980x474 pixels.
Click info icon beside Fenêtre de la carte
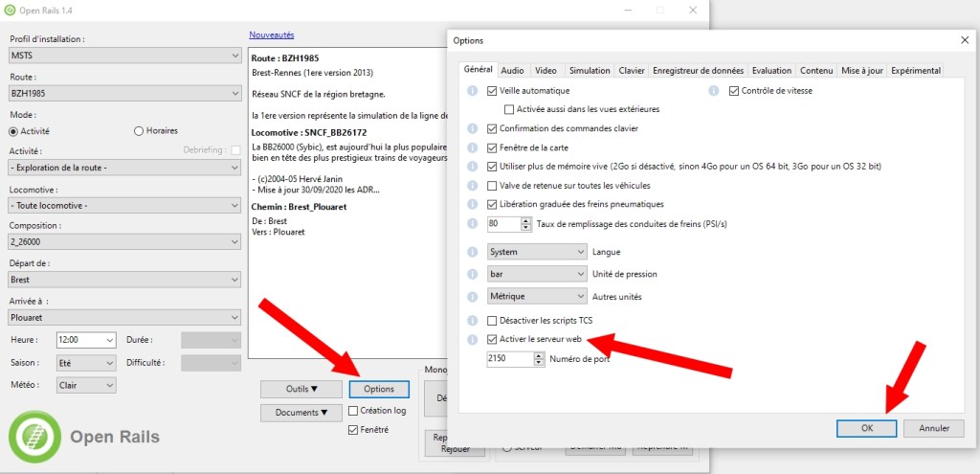pos(472,147)
